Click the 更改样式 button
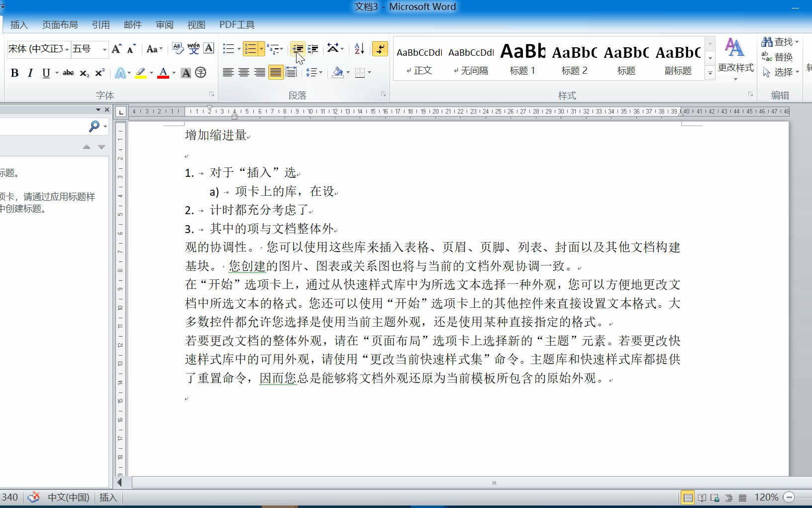Screen dimensions: 812x508 pyautogui.click(x=736, y=57)
